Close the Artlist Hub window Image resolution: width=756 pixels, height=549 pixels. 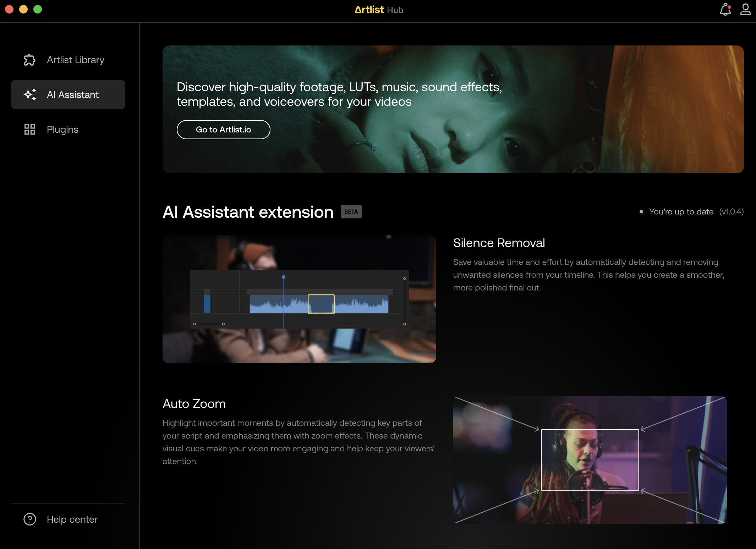pos(10,9)
